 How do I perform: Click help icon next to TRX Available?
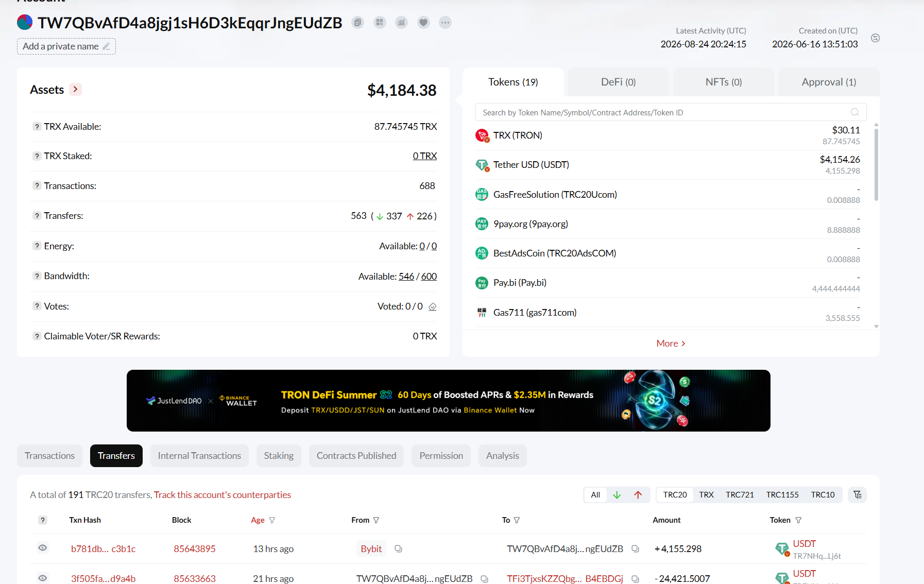coord(37,127)
